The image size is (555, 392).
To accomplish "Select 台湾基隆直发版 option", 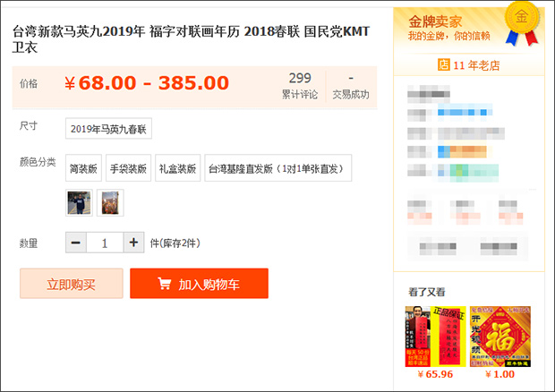I will click(278, 168).
